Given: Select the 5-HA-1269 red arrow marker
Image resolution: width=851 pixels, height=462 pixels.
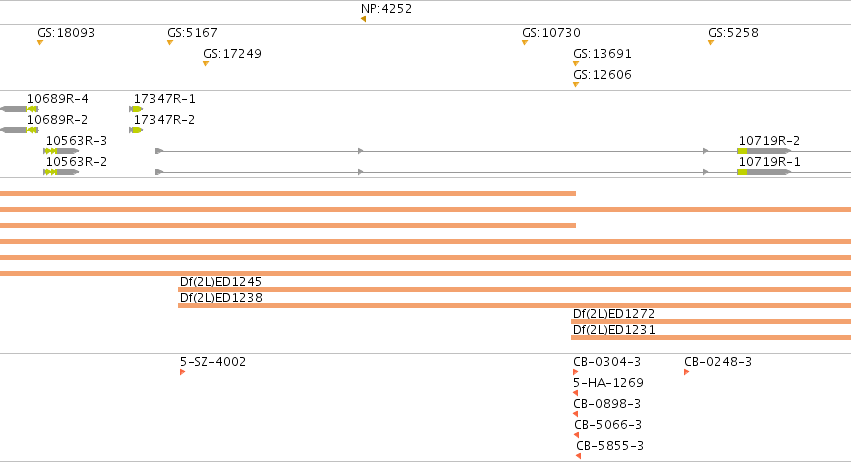Looking at the screenshot, I should click(x=576, y=393).
